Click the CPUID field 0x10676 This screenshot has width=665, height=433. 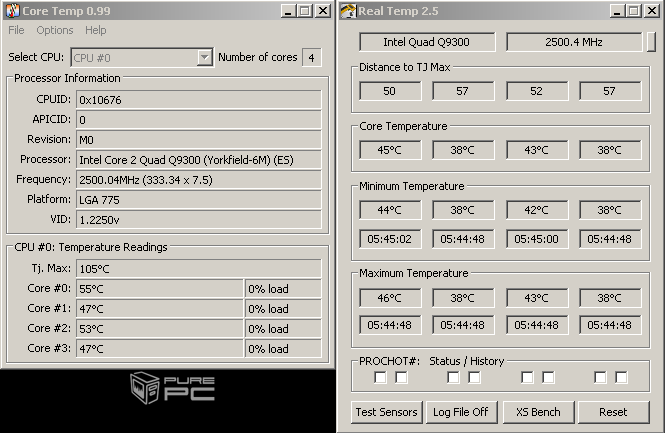[198, 100]
